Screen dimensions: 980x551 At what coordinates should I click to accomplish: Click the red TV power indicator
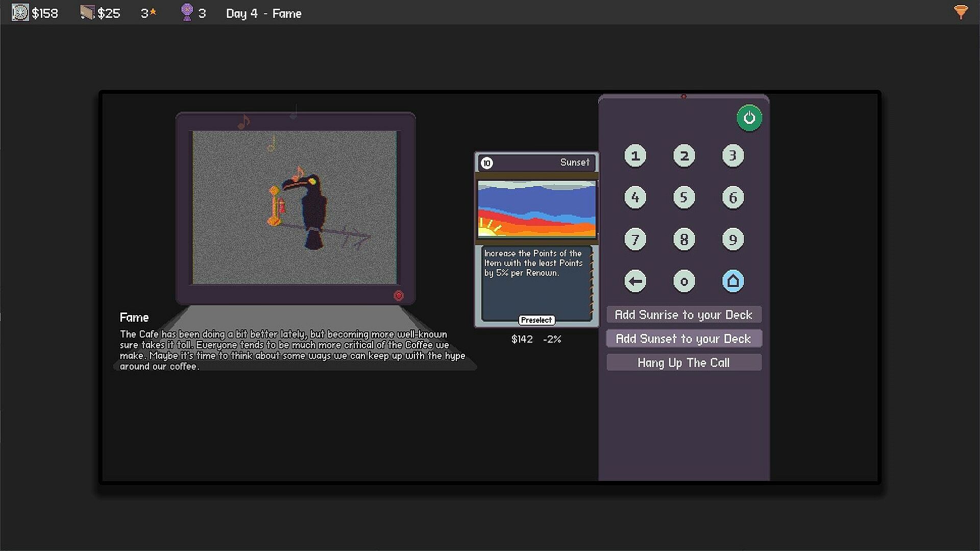(399, 295)
